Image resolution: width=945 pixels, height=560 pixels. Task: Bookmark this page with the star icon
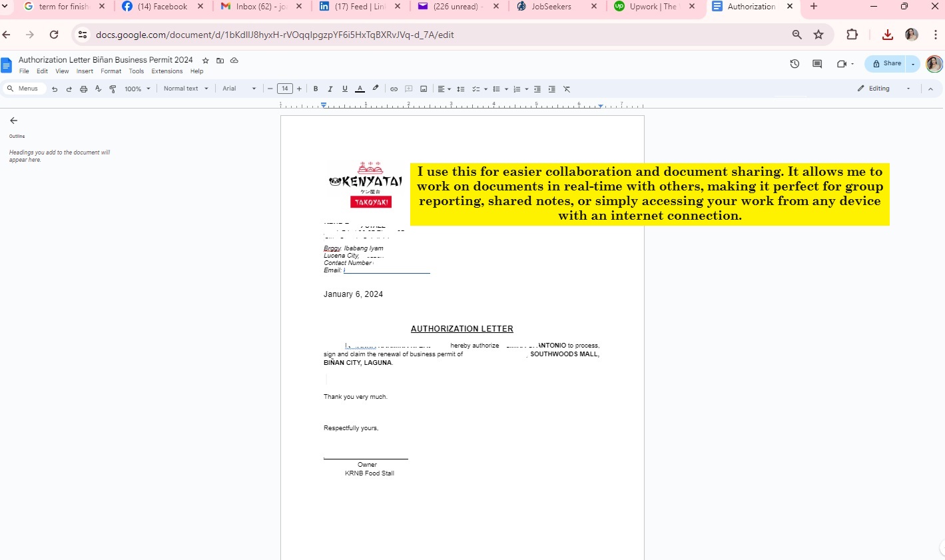coord(818,35)
